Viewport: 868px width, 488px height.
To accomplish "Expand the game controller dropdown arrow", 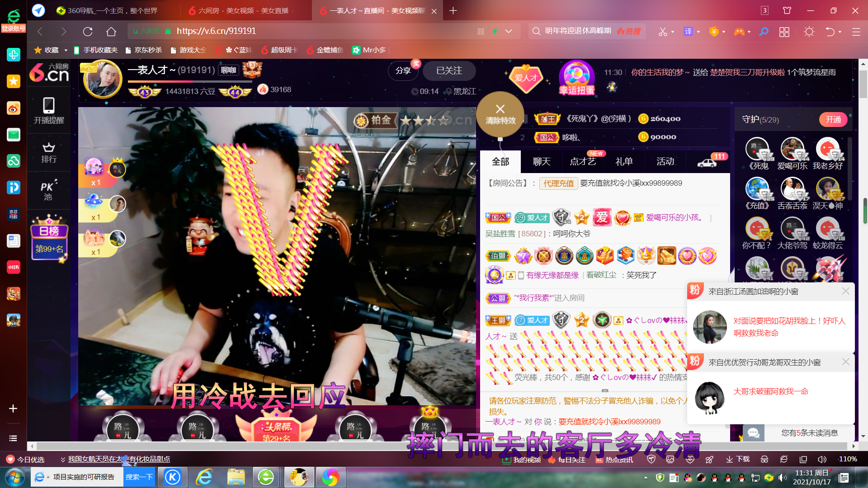I will [749, 32].
